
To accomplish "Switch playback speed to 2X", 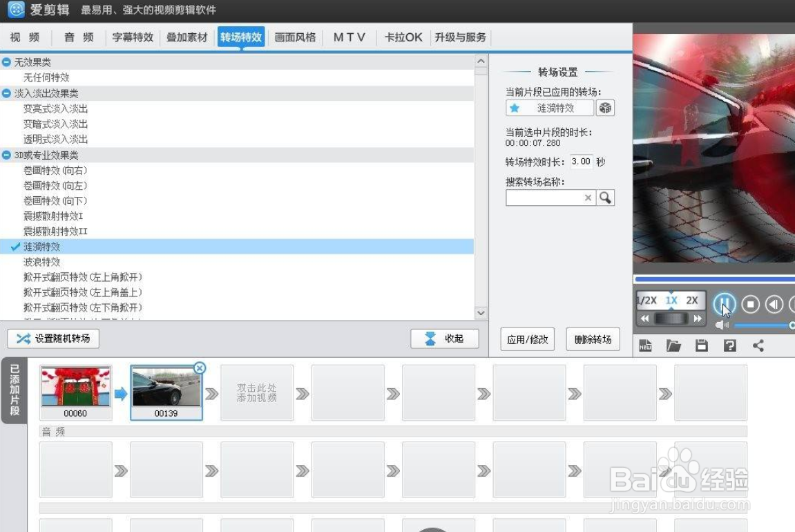I will [x=693, y=301].
